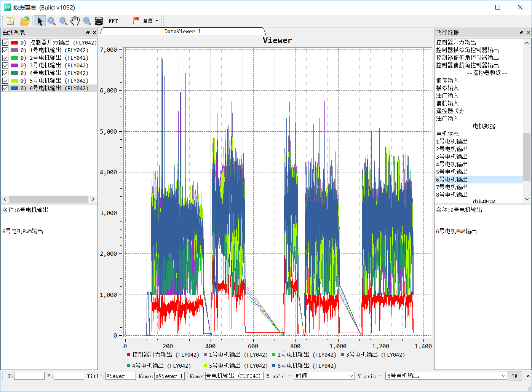Uncheck the 5号电机输出 curve checkbox
Image resolution: width=532 pixels, height=392 pixels.
5,81
